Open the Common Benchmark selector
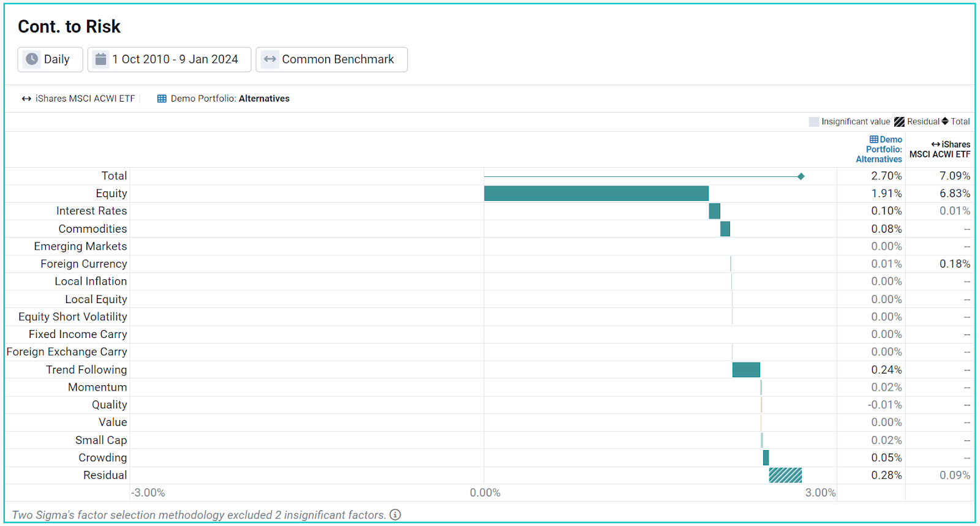 331,59
